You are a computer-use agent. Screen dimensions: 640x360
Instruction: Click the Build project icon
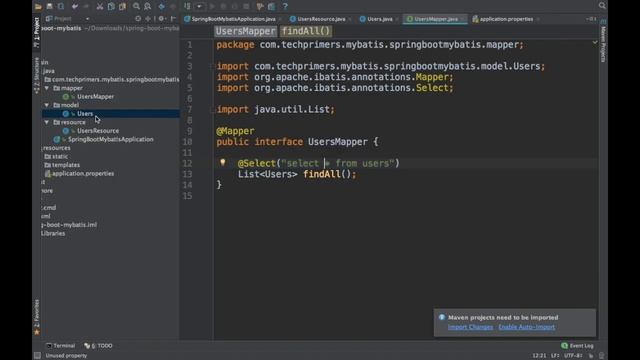point(187,6)
